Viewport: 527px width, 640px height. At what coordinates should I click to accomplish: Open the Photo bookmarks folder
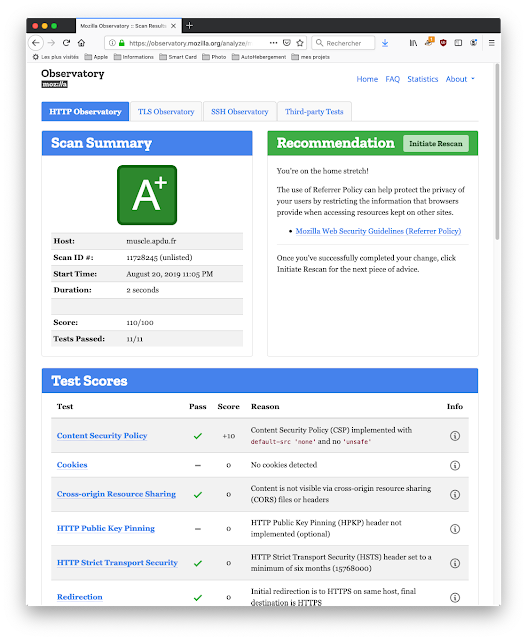tap(214, 57)
